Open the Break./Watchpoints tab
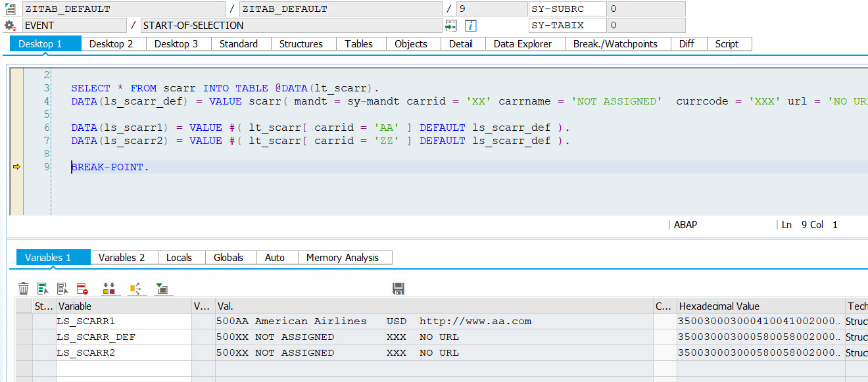 [x=617, y=43]
